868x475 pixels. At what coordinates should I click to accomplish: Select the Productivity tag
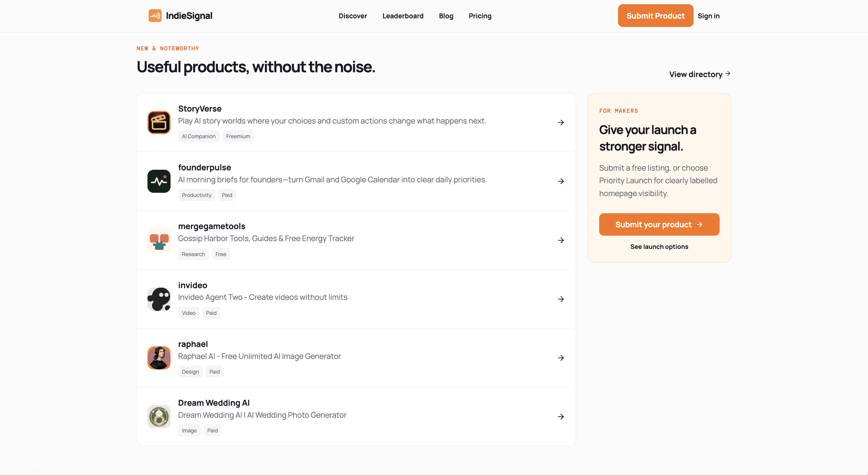(196, 195)
